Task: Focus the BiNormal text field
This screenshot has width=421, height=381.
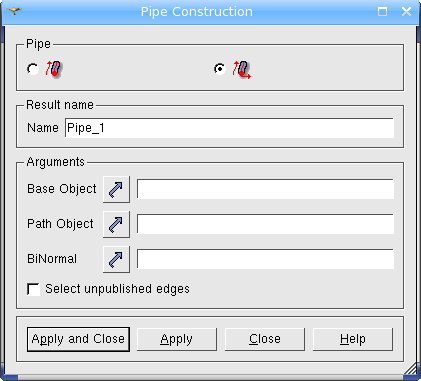Action: pos(265,259)
